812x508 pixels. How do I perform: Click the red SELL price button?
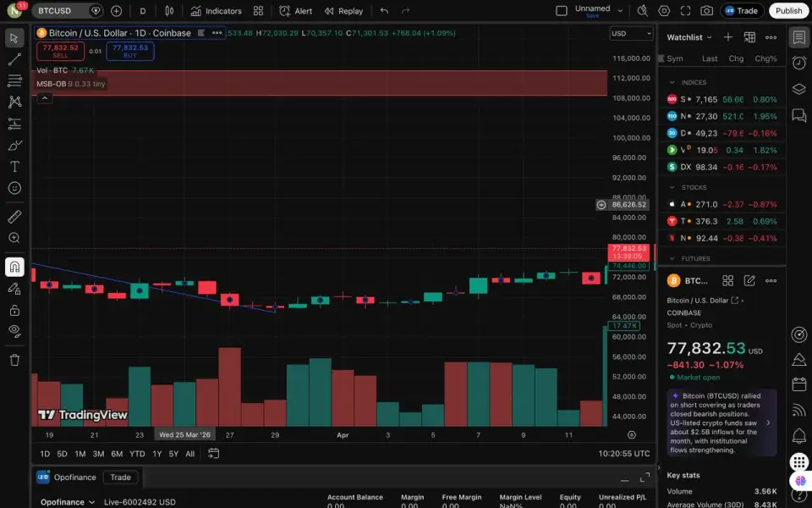coord(60,51)
